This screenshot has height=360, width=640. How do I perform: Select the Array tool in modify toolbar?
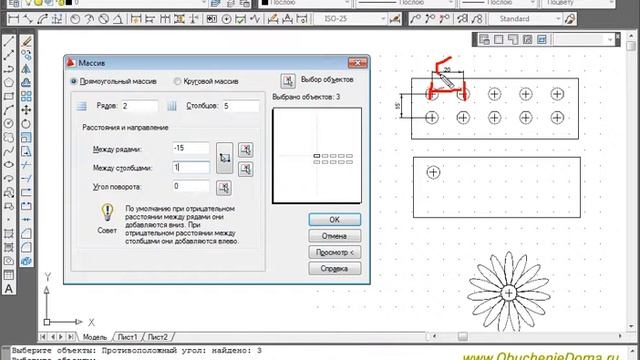click(x=26, y=96)
